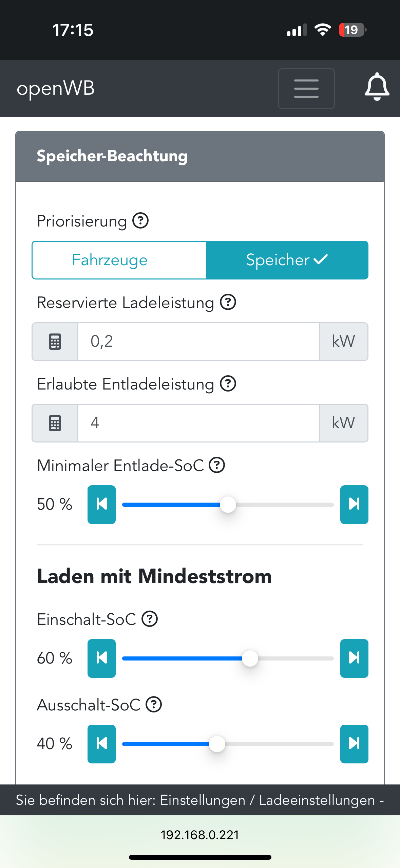Increase Ausschalt-SoC value
400x868 pixels.
pos(354,744)
